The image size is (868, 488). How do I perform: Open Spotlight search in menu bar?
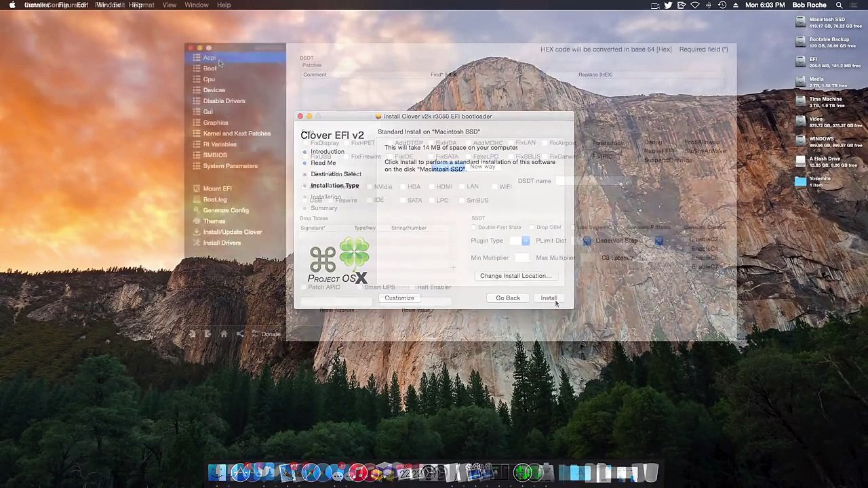coord(839,5)
